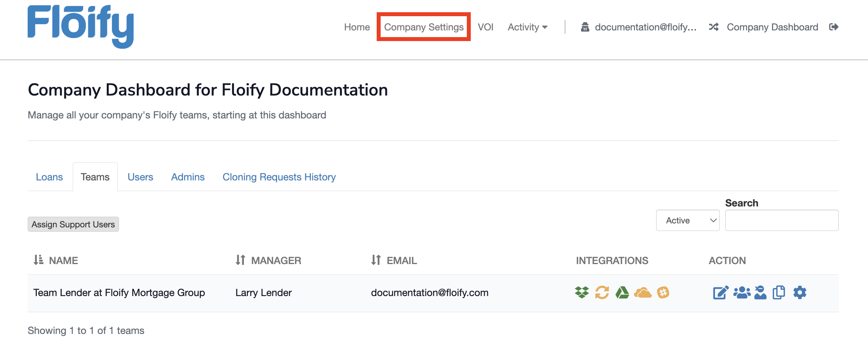Click the Slack integration icon
The image size is (868, 360).
pyautogui.click(x=663, y=292)
